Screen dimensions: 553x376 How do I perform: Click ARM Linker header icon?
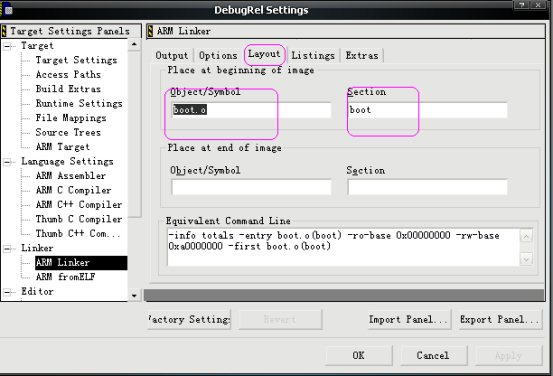[150, 31]
